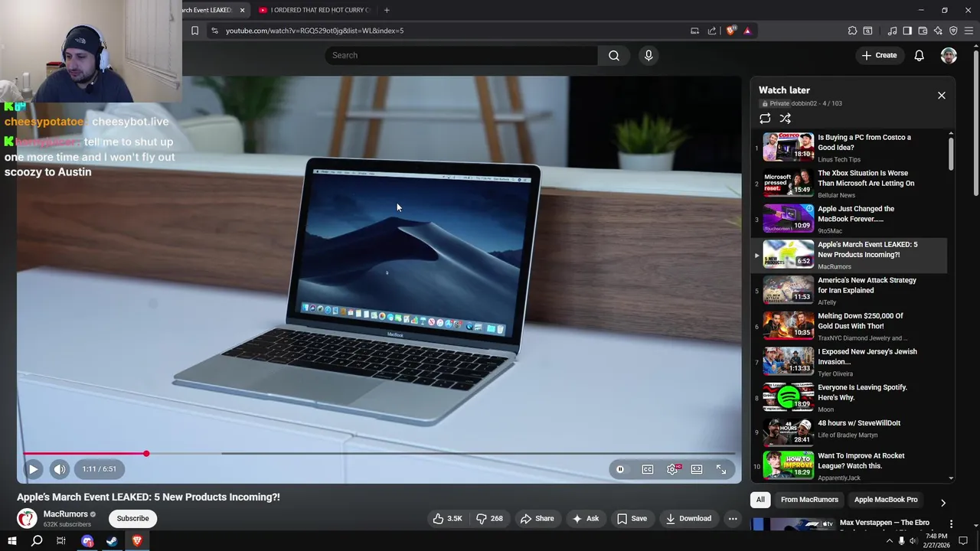Mute the video with the speaker icon
The width and height of the screenshot is (980, 551).
click(x=60, y=469)
